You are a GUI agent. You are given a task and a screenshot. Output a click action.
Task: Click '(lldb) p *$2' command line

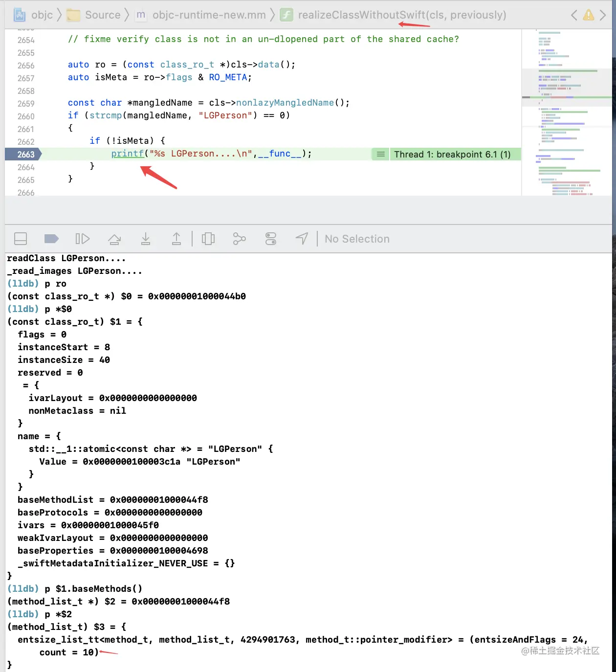pyautogui.click(x=40, y=614)
